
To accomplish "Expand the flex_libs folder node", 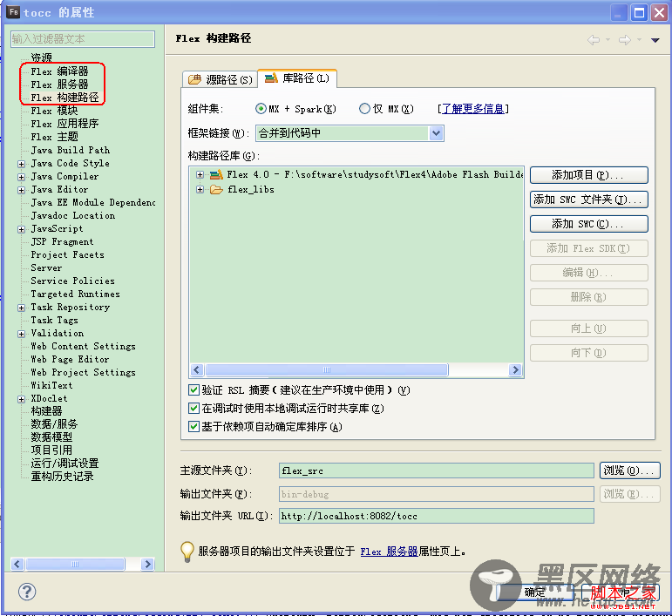I will pyautogui.click(x=200, y=189).
